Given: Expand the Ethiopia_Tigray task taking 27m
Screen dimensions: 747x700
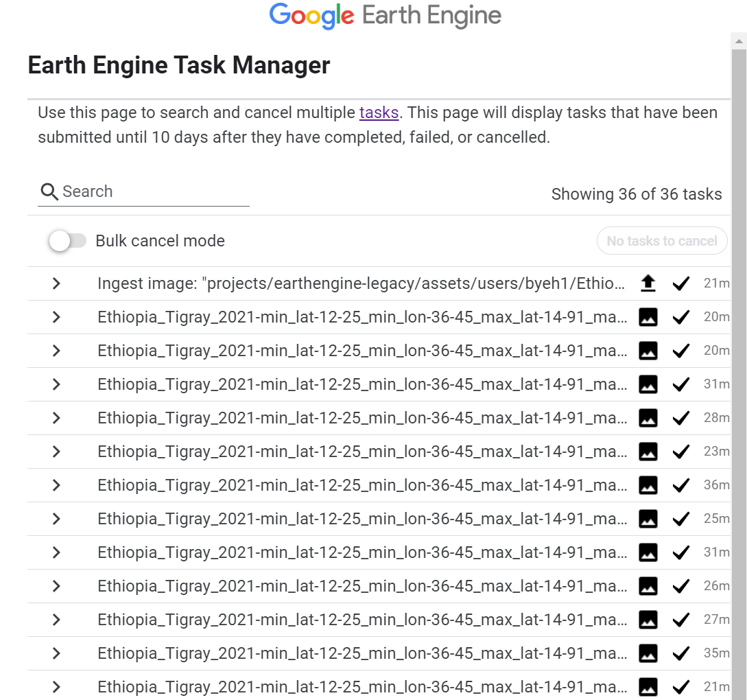Looking at the screenshot, I should (x=56, y=620).
